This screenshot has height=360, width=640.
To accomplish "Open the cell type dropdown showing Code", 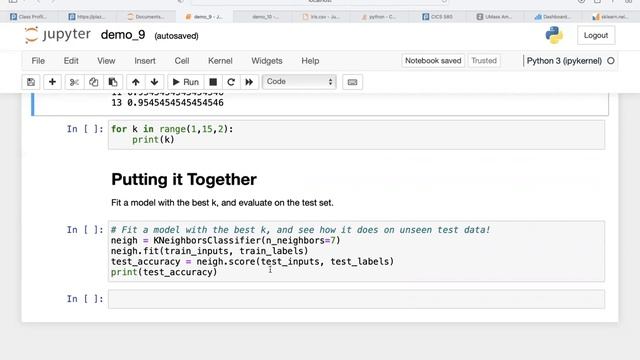I will [x=299, y=82].
